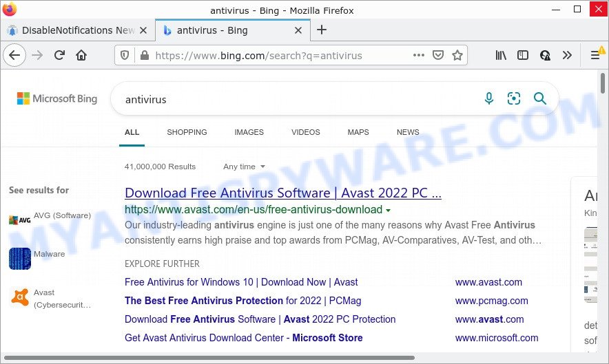
Task: Open a new tab with plus
Action: (x=322, y=30)
